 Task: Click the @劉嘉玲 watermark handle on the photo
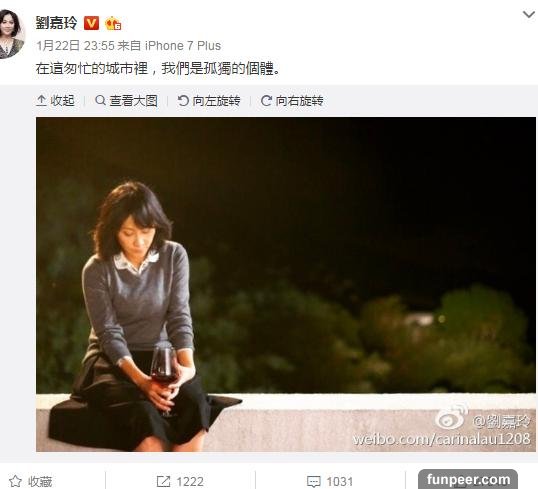click(x=502, y=421)
